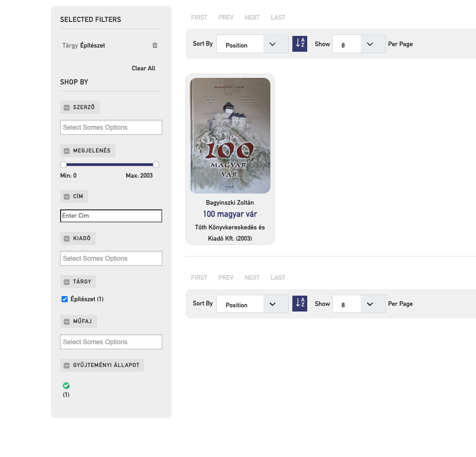Collapse the Megjelenés filter section
476x457 pixels.
tap(67, 151)
